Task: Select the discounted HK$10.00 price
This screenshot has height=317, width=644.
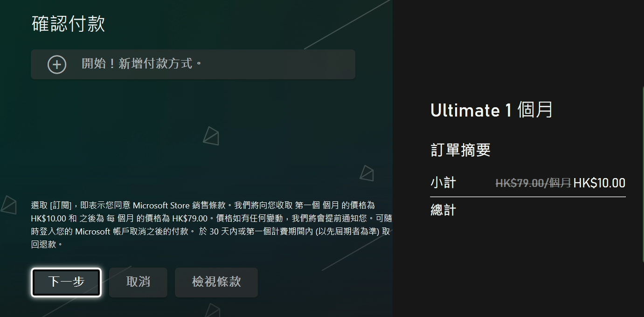Action: click(599, 182)
